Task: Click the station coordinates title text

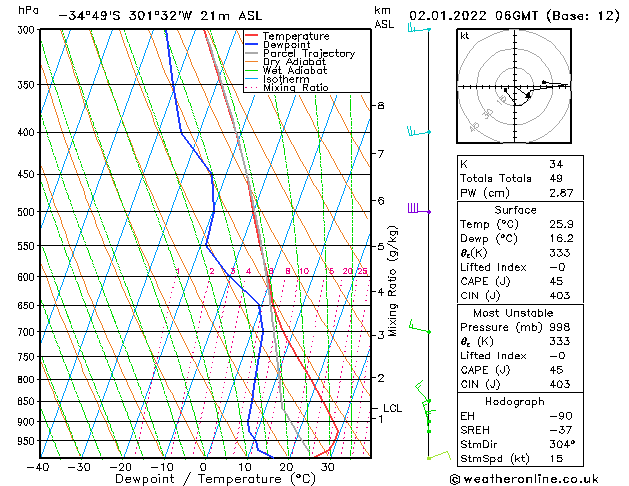Action: click(x=160, y=16)
